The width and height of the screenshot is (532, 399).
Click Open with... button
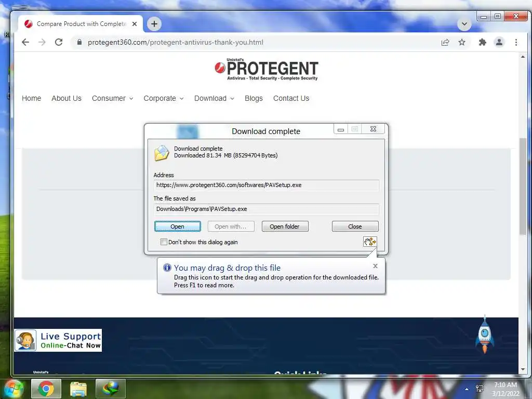click(231, 227)
